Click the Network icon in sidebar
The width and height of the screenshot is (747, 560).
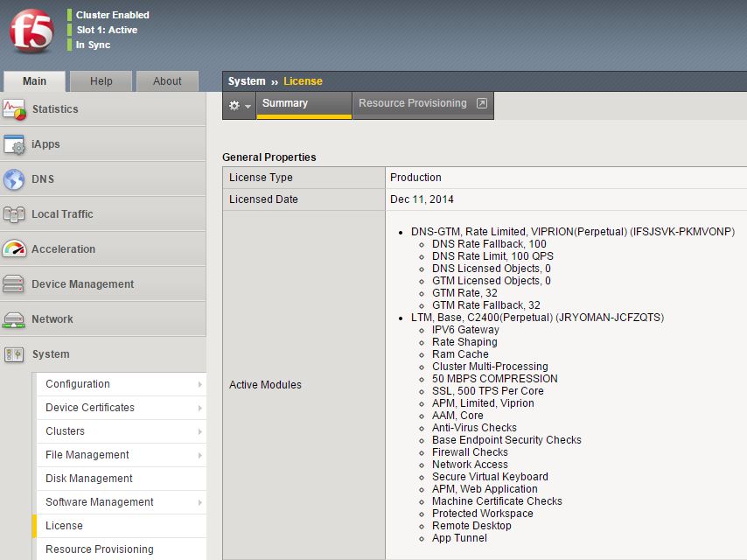pos(15,319)
